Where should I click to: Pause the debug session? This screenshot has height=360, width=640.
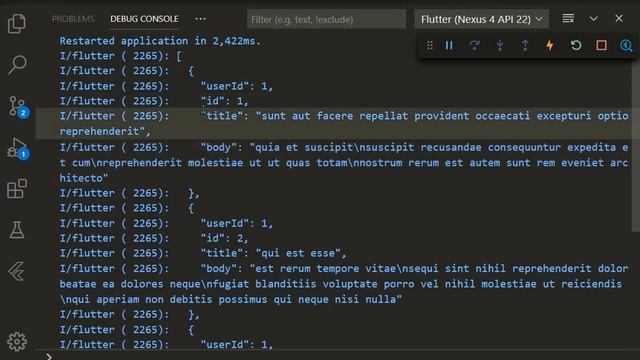449,45
